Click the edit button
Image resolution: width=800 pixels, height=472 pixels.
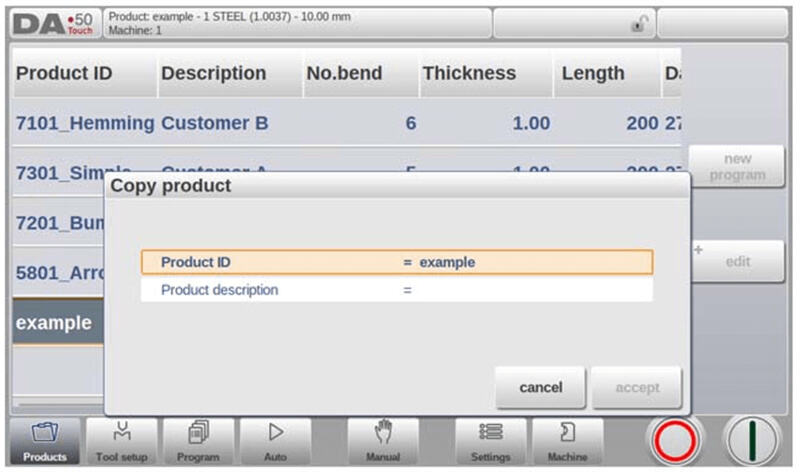738,261
